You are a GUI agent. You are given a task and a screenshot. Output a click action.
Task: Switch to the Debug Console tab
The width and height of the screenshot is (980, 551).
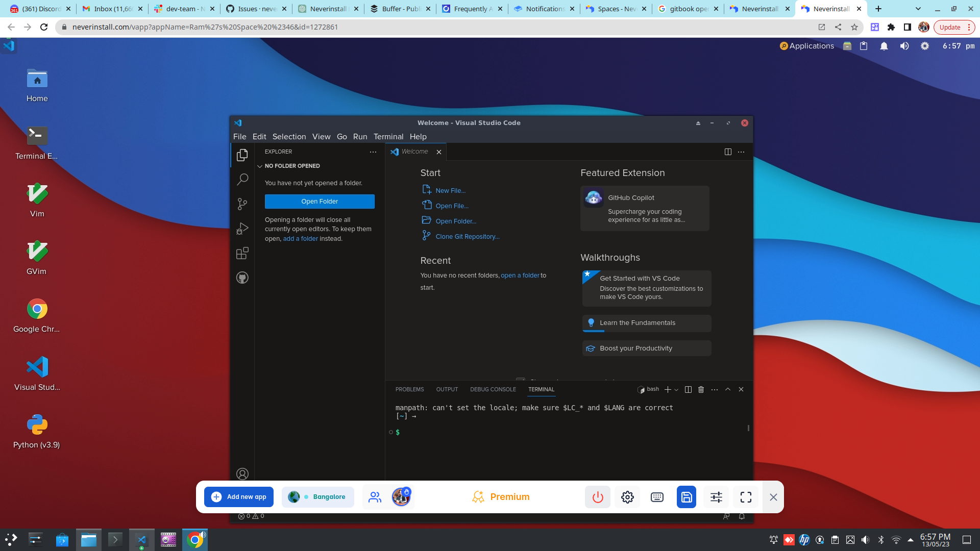(x=493, y=389)
